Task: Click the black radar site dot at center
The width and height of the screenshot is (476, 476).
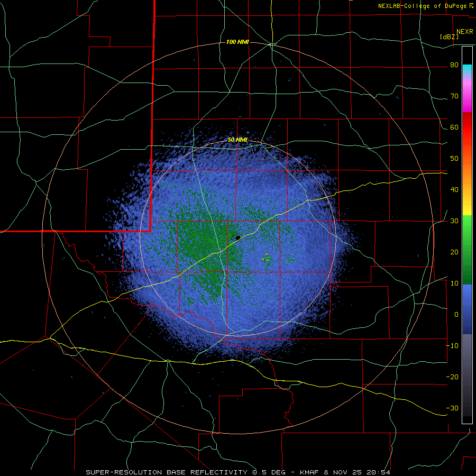Action: [238, 237]
